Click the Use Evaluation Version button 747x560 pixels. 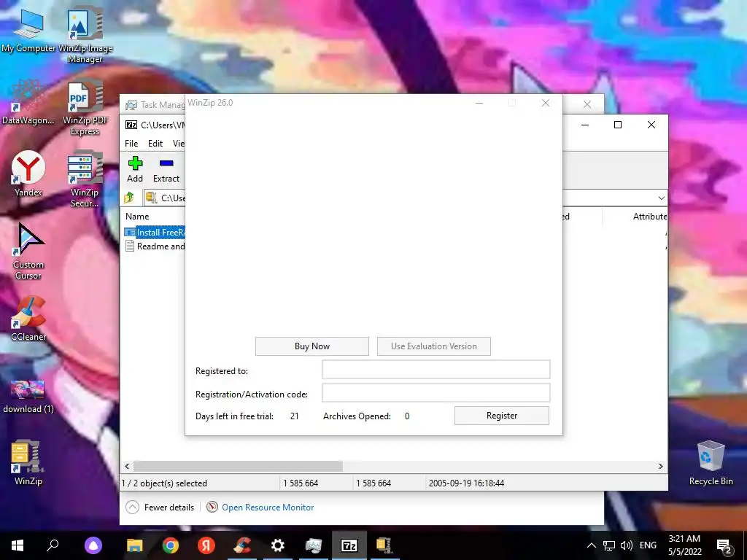(x=433, y=346)
